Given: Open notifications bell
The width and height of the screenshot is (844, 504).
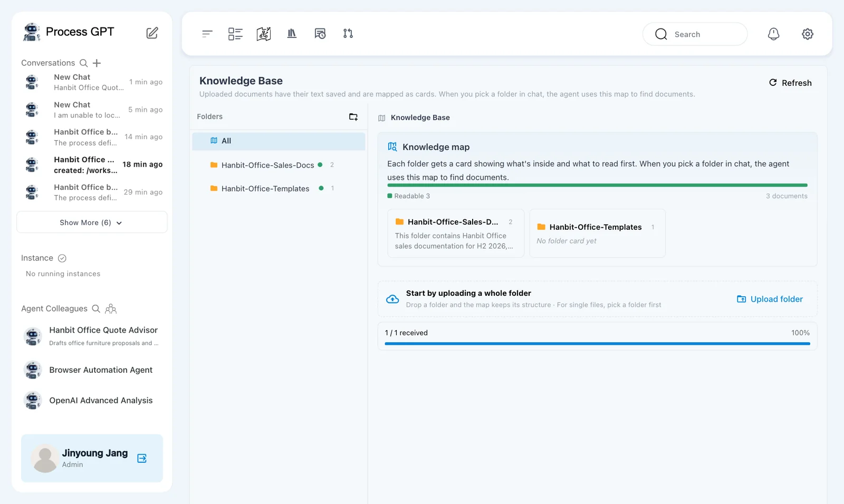Looking at the screenshot, I should (773, 34).
